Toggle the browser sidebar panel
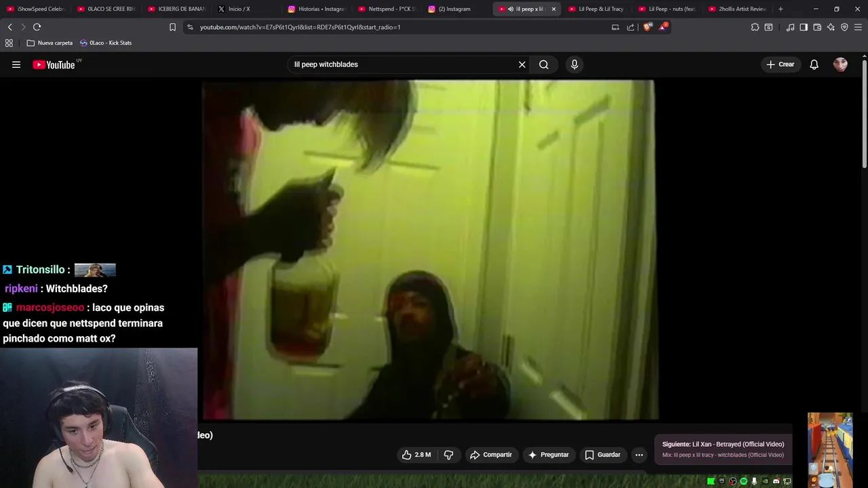 click(804, 27)
